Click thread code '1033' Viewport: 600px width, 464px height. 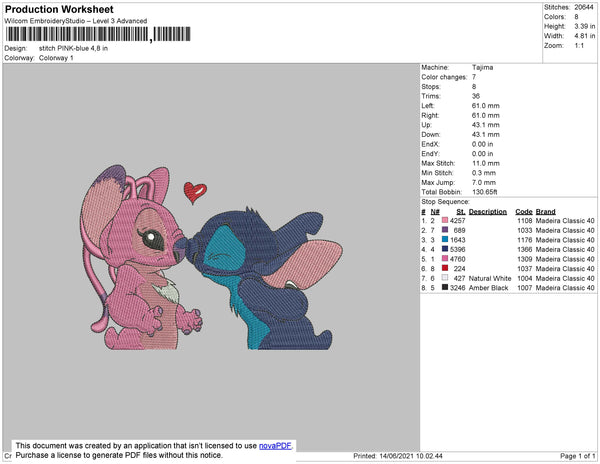click(x=525, y=230)
